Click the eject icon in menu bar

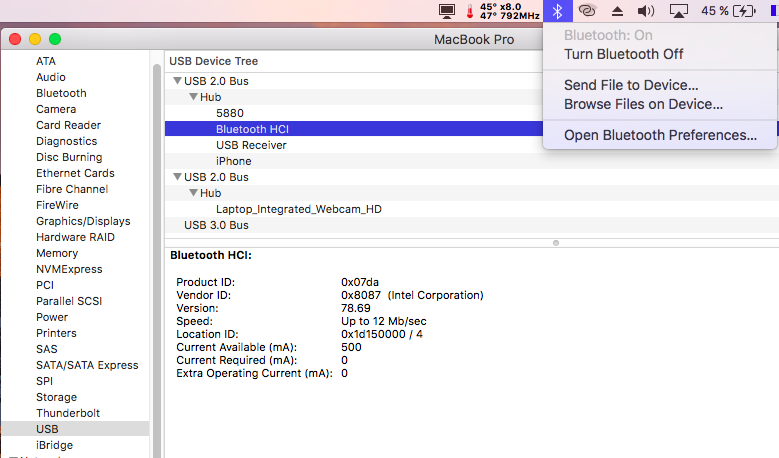click(x=617, y=11)
